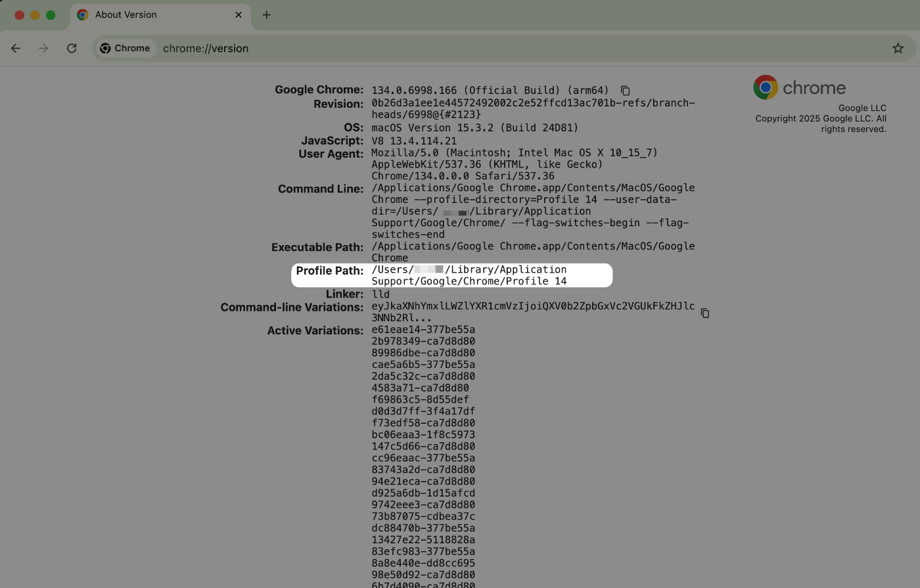Select the About Version tab

160,15
